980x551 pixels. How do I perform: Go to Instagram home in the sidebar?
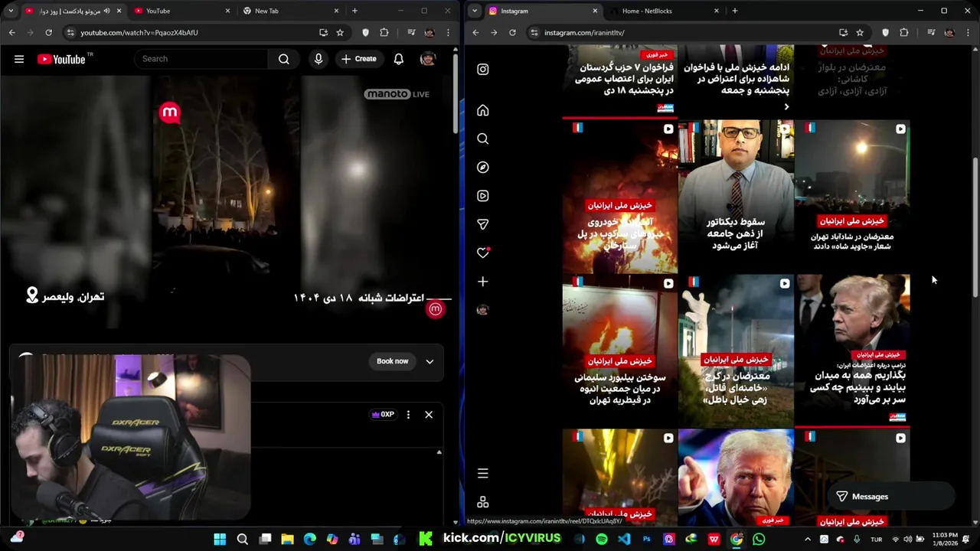(x=483, y=110)
